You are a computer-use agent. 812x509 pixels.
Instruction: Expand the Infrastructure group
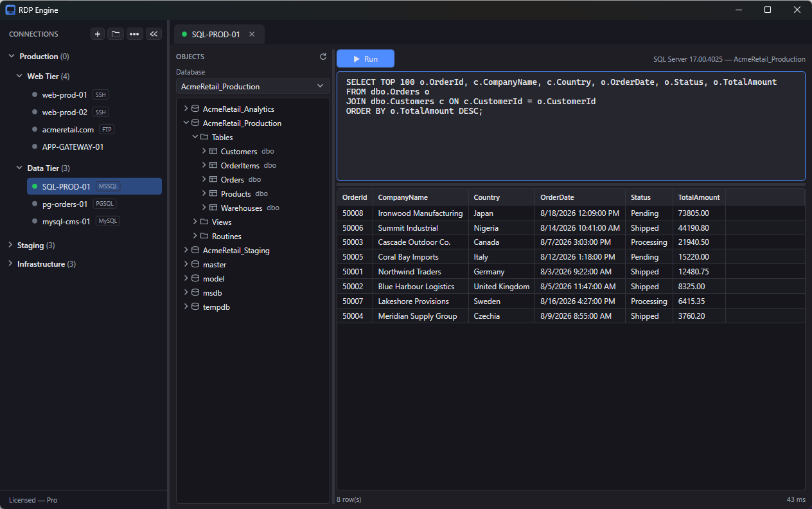pyautogui.click(x=11, y=263)
